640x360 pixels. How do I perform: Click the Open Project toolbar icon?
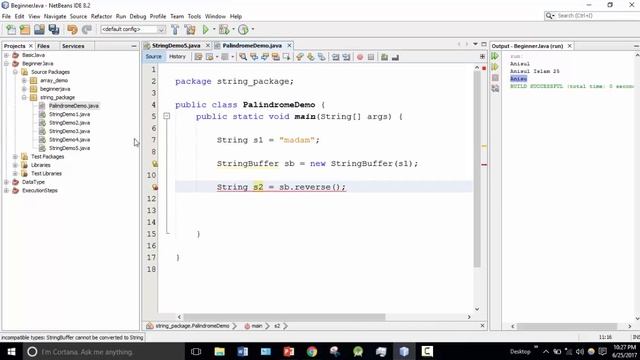click(x=39, y=29)
